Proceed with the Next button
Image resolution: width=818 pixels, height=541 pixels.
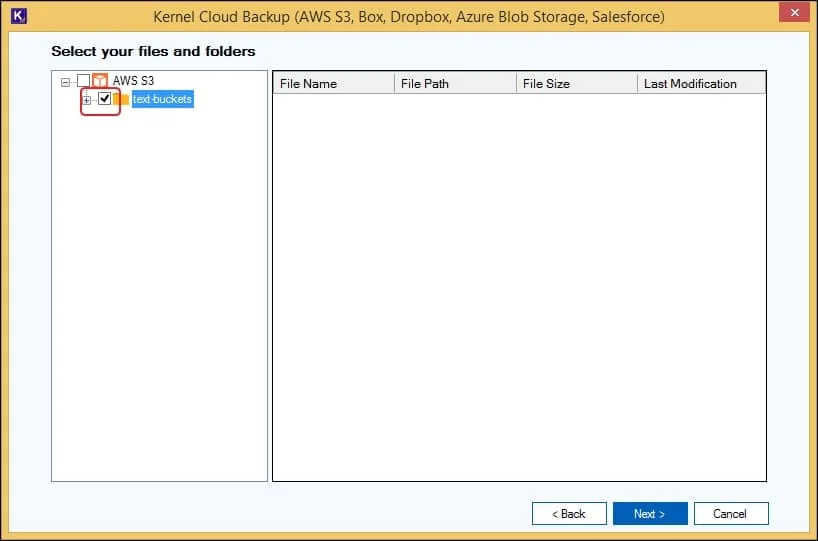click(650, 513)
